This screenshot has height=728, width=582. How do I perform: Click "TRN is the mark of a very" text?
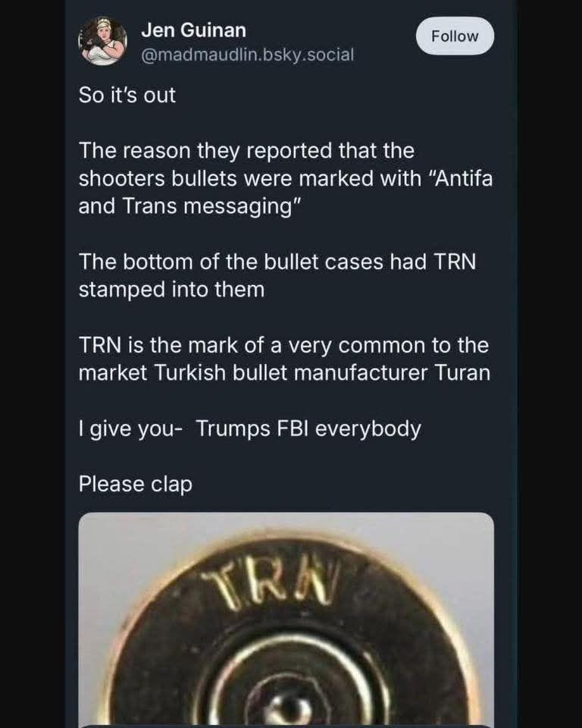[205, 346]
